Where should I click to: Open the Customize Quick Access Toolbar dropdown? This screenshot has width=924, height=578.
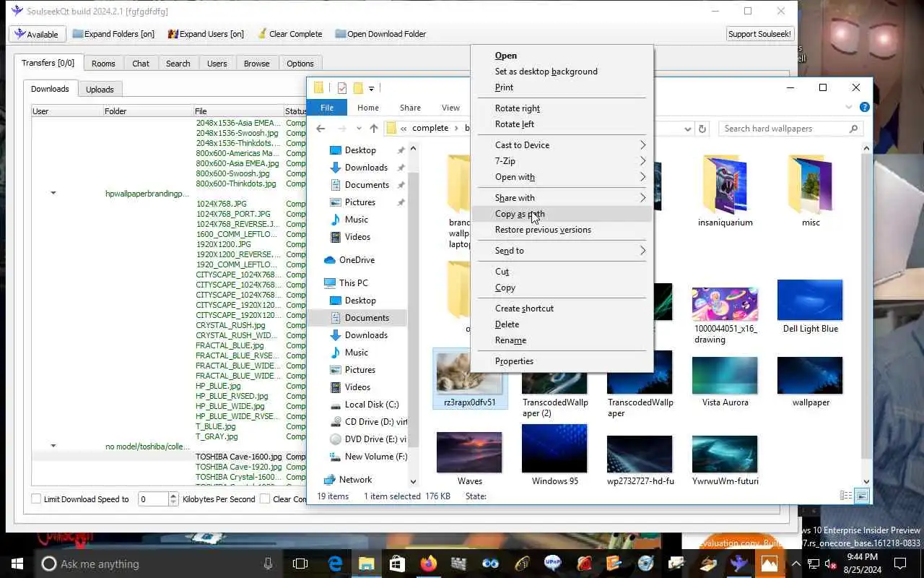pos(371,88)
